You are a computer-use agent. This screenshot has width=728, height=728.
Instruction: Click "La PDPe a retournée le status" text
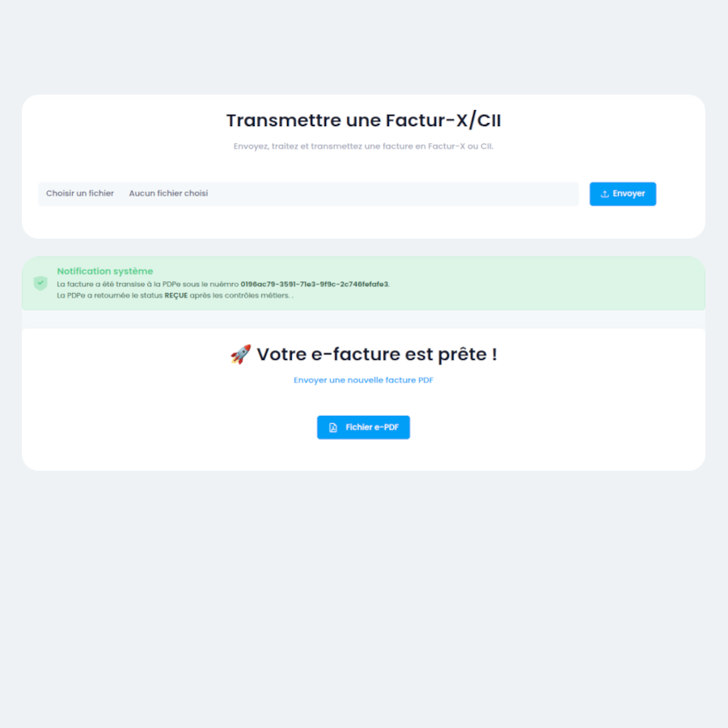(109, 296)
